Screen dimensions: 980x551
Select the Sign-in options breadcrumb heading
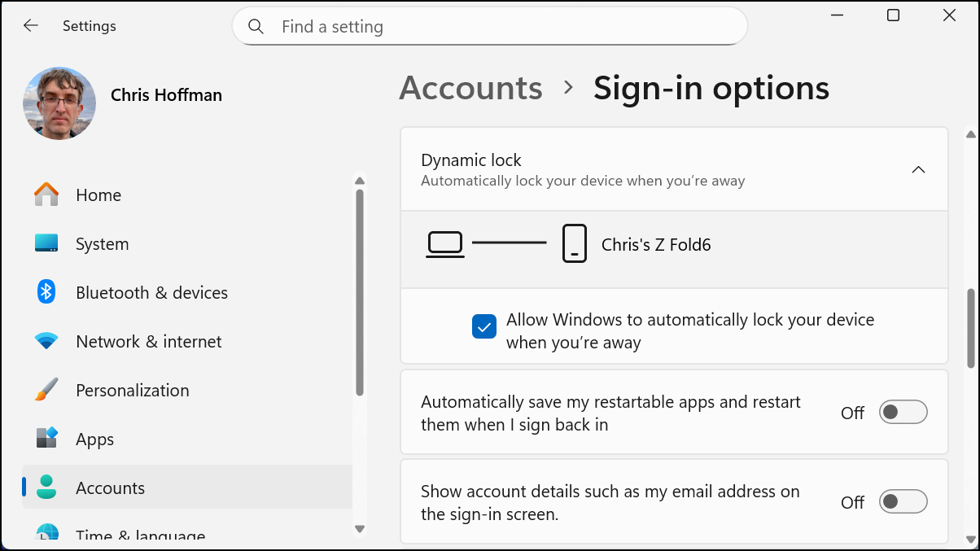pyautogui.click(x=711, y=88)
